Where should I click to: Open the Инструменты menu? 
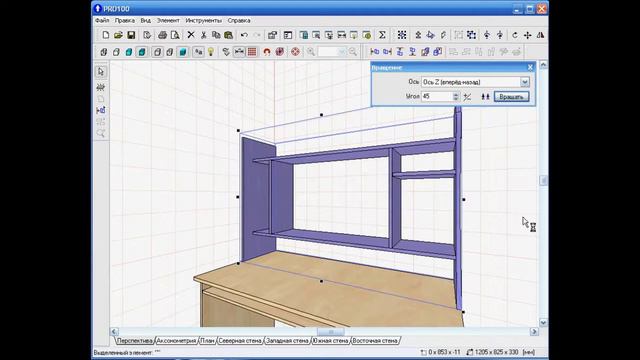(203, 20)
